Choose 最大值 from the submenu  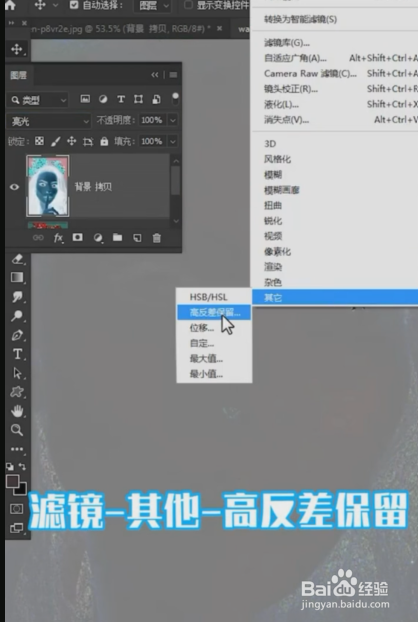[x=214, y=359]
